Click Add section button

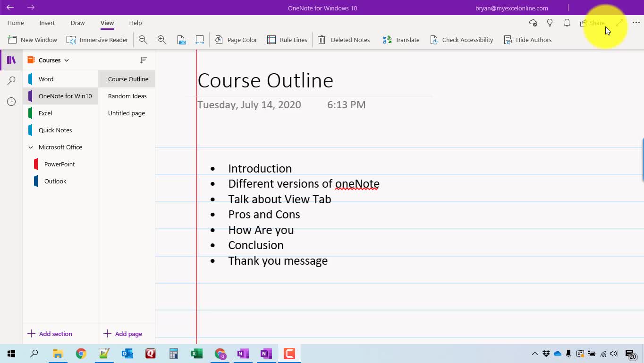click(x=50, y=334)
